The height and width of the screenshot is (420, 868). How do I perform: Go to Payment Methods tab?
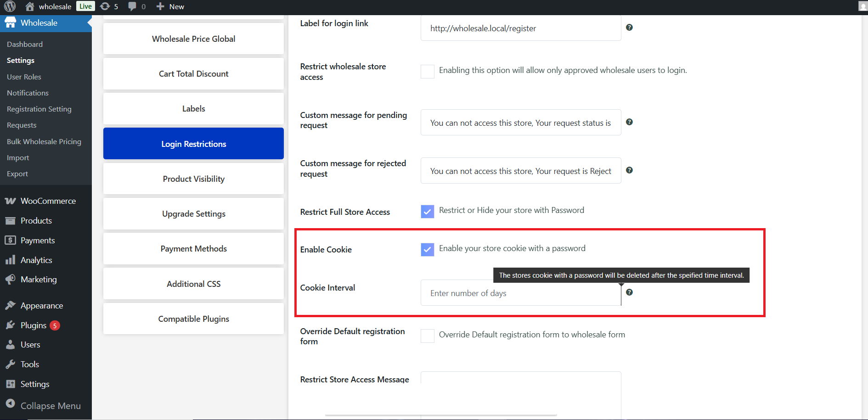click(x=193, y=249)
